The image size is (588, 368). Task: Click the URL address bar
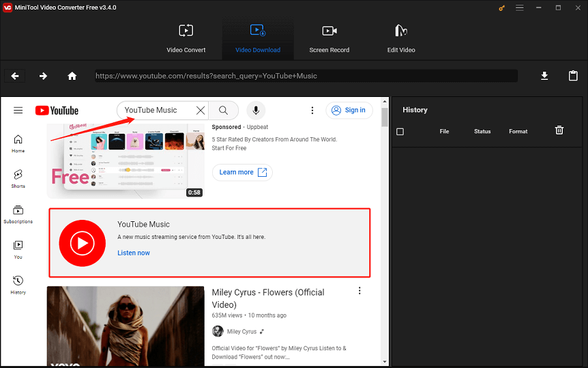(x=306, y=76)
